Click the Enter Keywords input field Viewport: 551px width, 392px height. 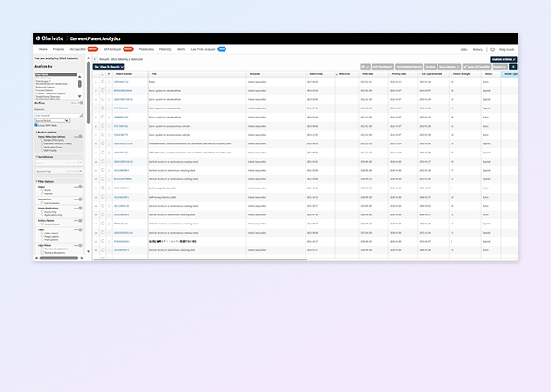coord(57,115)
